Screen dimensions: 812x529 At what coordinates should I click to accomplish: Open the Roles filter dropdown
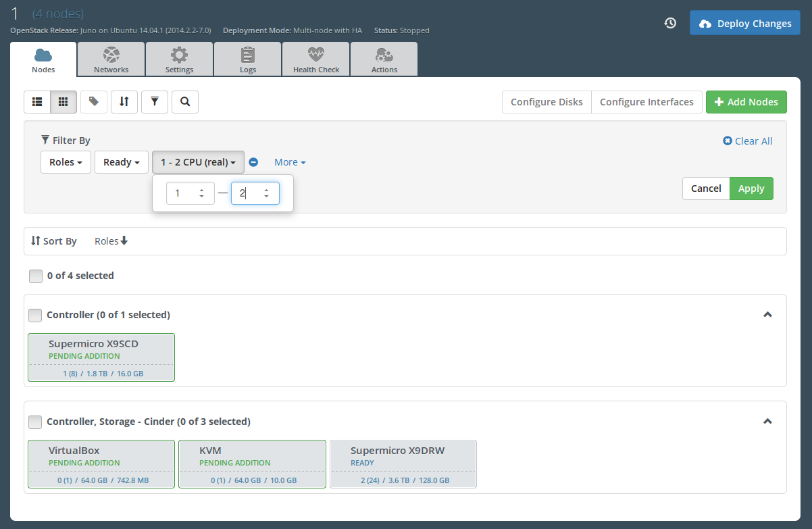click(66, 162)
